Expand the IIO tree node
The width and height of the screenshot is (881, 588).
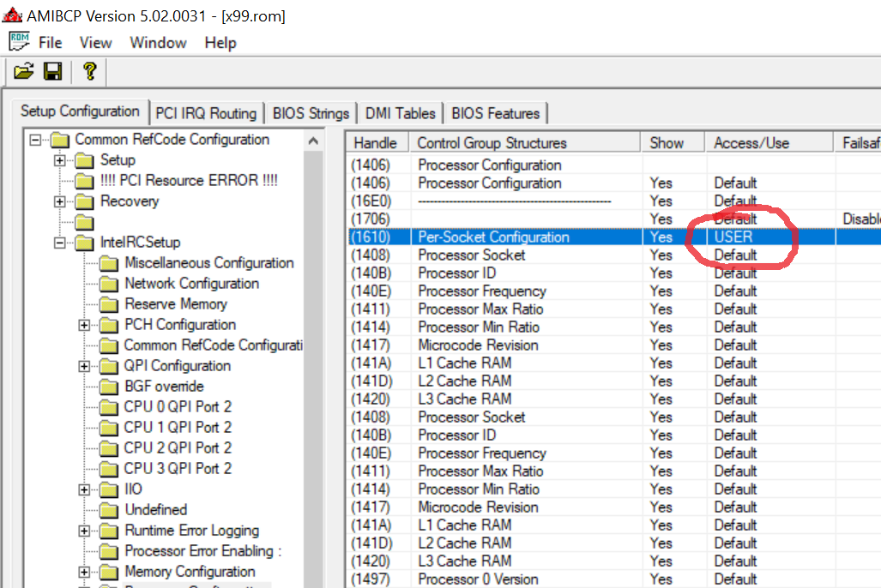point(84,489)
